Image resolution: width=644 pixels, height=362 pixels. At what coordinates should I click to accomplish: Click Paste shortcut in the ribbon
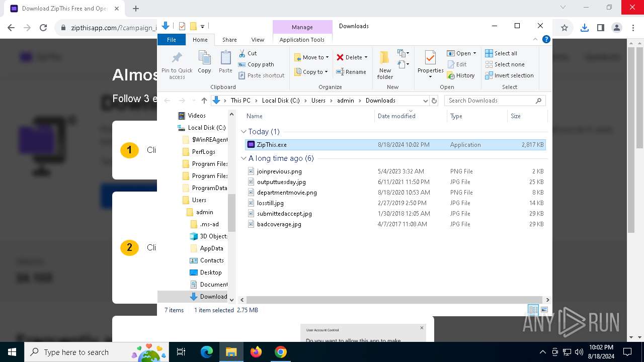[x=262, y=75]
